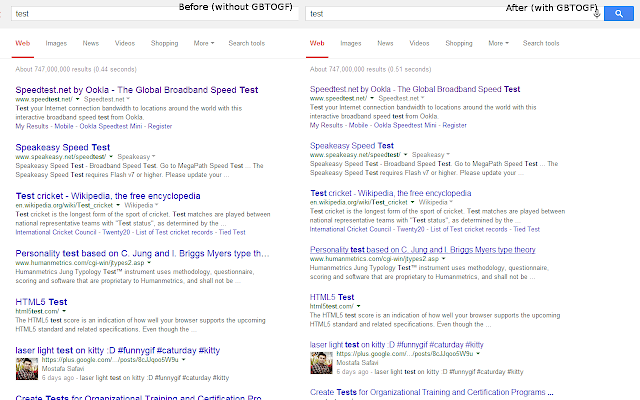Click Tied Test sitelink in the Before pane

coord(232,232)
